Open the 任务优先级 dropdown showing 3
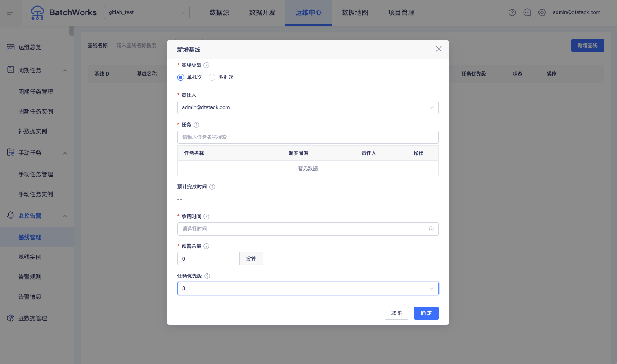Image resolution: width=617 pixels, height=364 pixels. pos(308,288)
